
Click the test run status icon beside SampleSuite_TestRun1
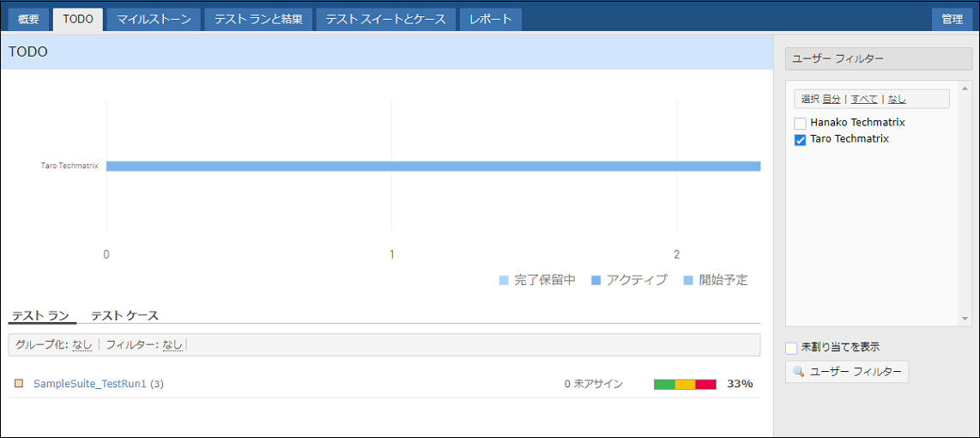tap(19, 384)
